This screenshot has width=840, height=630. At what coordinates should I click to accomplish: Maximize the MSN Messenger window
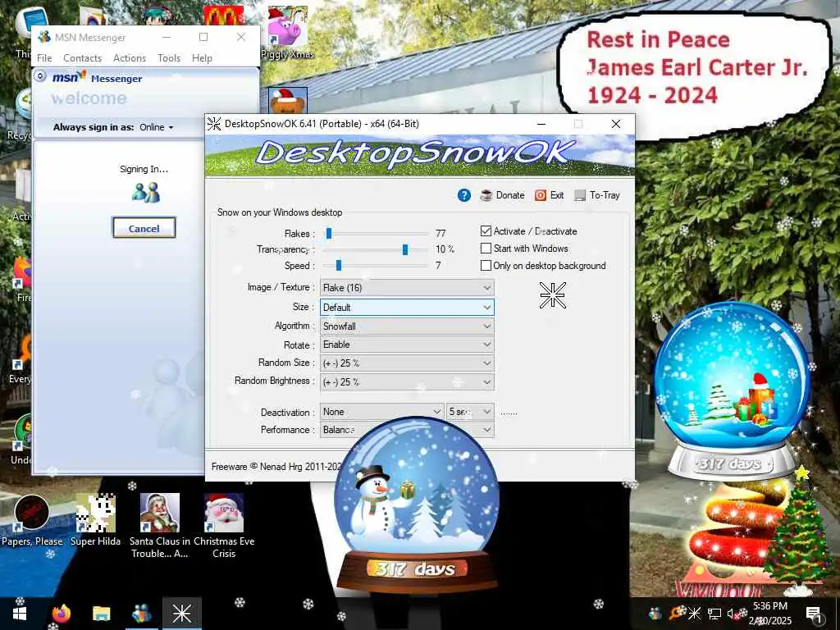203,37
